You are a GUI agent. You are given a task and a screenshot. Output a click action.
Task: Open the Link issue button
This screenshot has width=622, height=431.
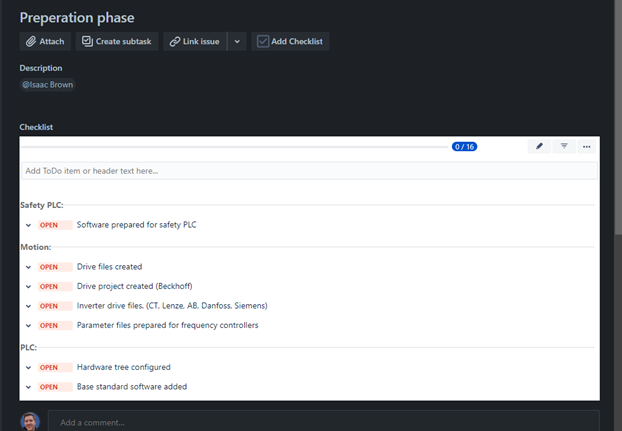pyautogui.click(x=195, y=41)
